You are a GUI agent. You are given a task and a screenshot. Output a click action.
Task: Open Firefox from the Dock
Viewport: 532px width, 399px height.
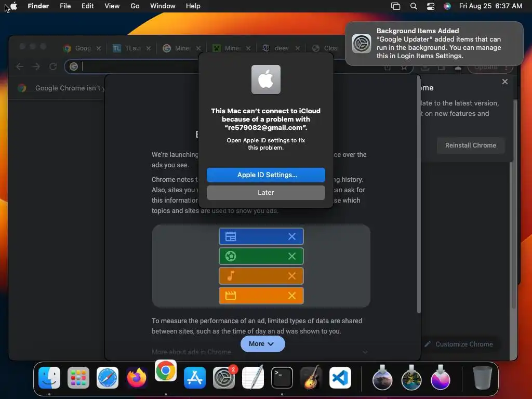(x=137, y=378)
